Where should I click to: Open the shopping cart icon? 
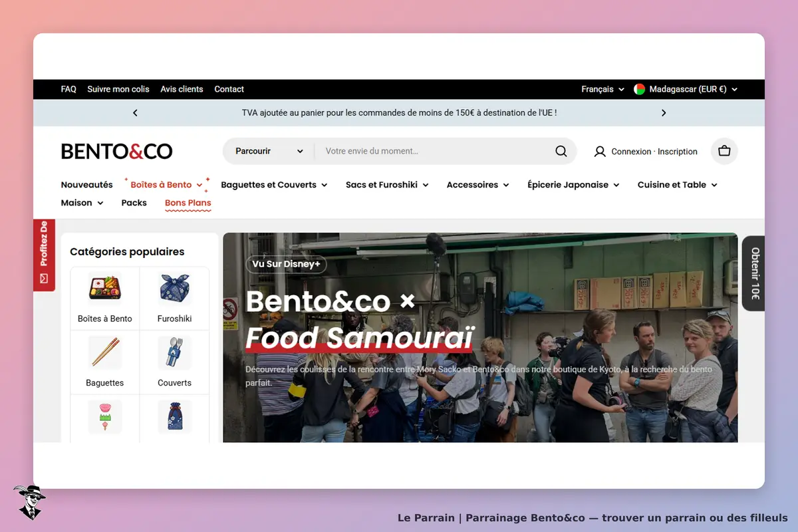pyautogui.click(x=724, y=151)
